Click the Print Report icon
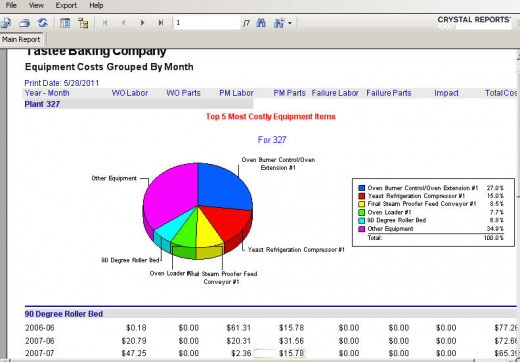This screenshot has width=520, height=362. [24, 23]
